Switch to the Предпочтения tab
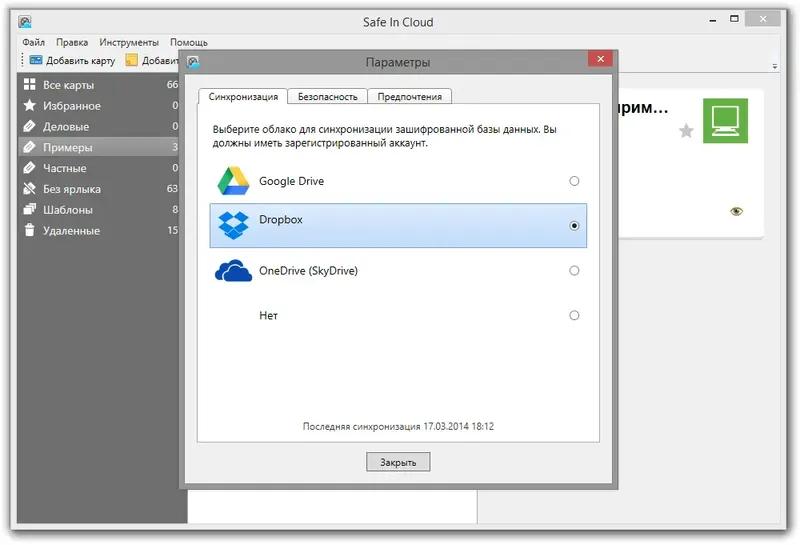 pos(410,96)
